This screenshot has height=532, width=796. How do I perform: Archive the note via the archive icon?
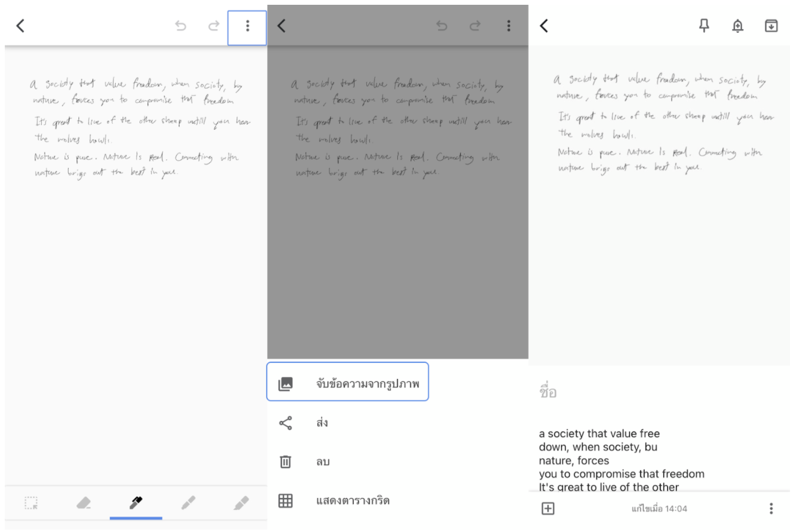771,26
